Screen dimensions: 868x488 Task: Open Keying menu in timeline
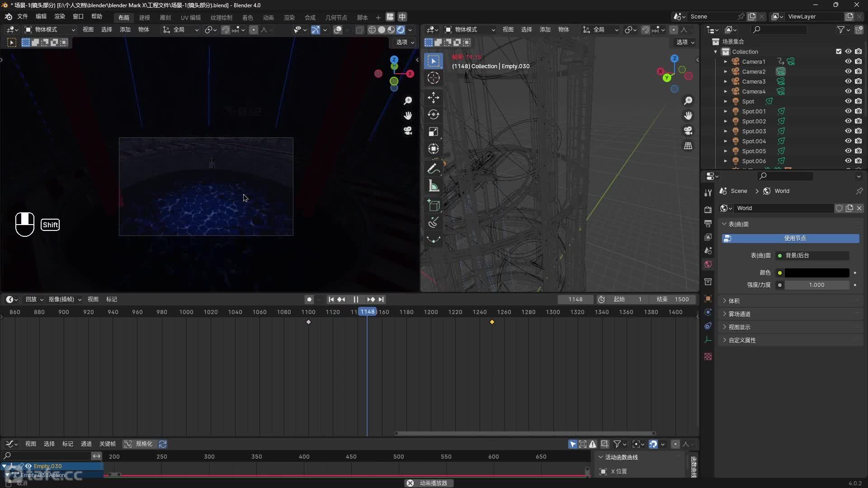click(x=65, y=300)
